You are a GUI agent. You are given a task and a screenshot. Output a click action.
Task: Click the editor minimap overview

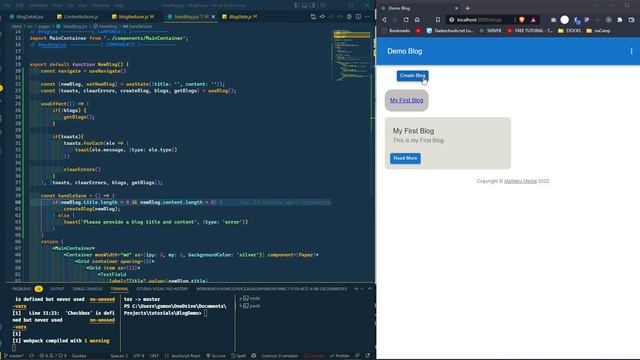(352, 55)
